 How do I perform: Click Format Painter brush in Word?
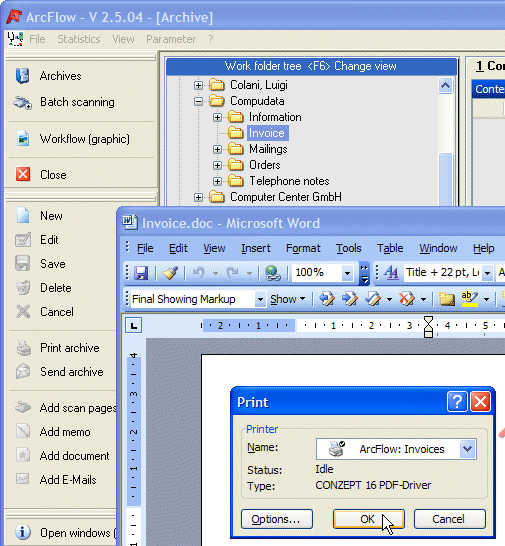(170, 273)
